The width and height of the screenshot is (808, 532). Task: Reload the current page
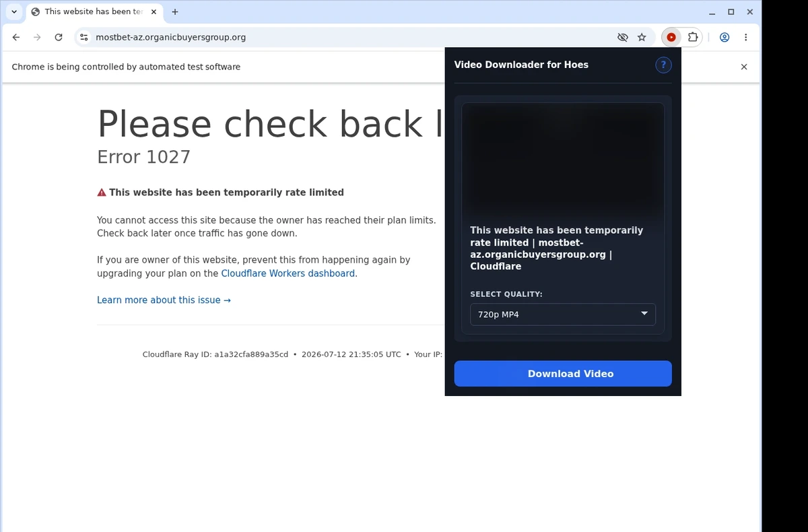coord(59,38)
